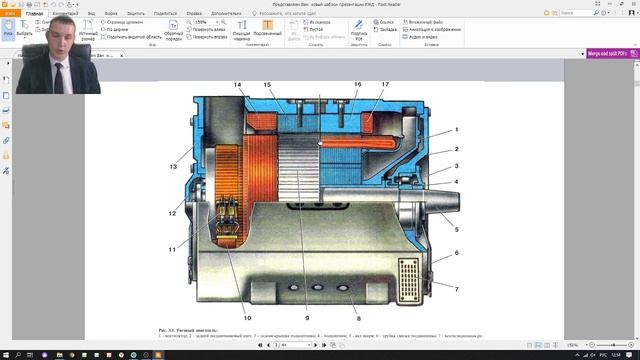Click the print icon in quick access toolbar

pyautogui.click(x=29, y=4)
